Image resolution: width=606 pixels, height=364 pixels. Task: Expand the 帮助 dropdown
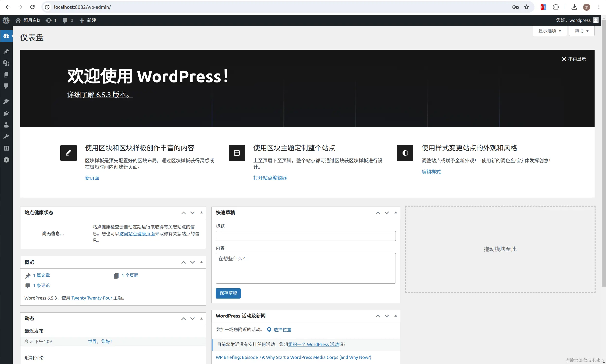[x=581, y=31]
